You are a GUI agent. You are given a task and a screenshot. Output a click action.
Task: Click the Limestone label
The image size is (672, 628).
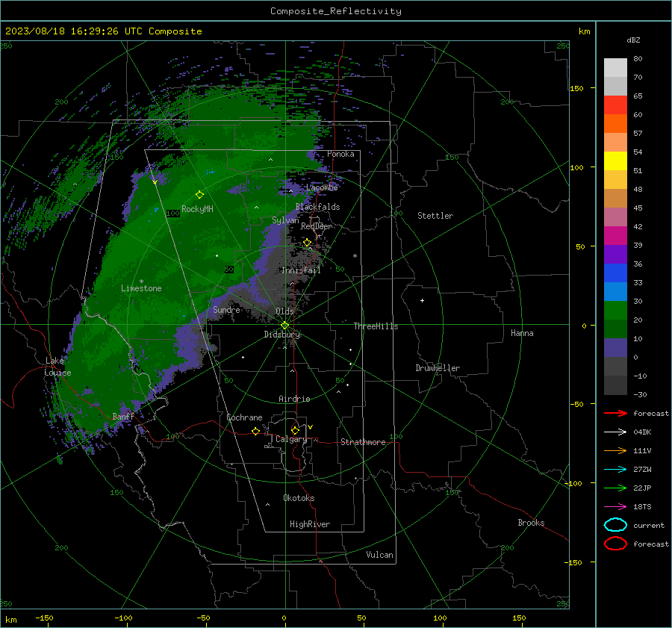[x=141, y=288]
